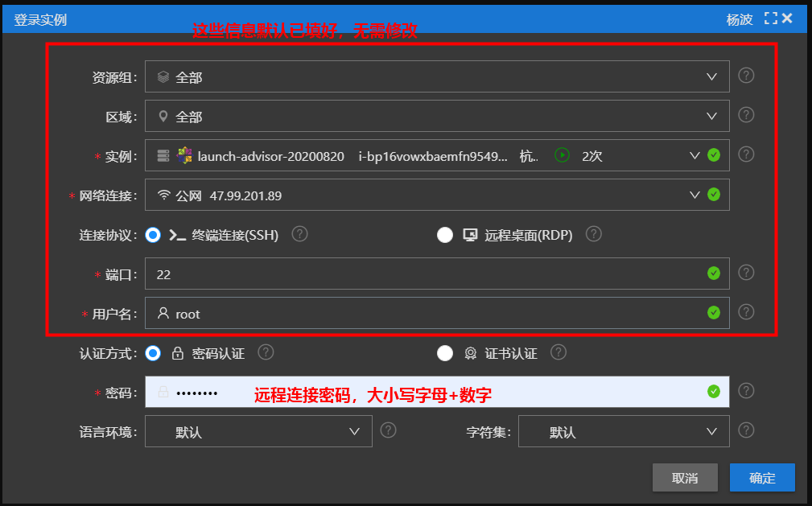Click help icon beside 资源组 dropdown
This screenshot has height=506, width=812.
tap(746, 76)
